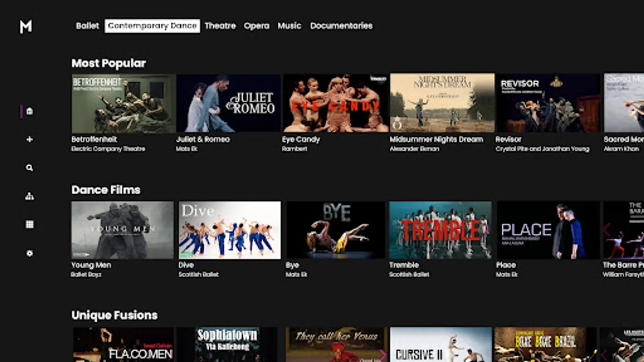Click the 'Revisor' title text
The height and width of the screenshot is (362, 644).
coord(508,139)
